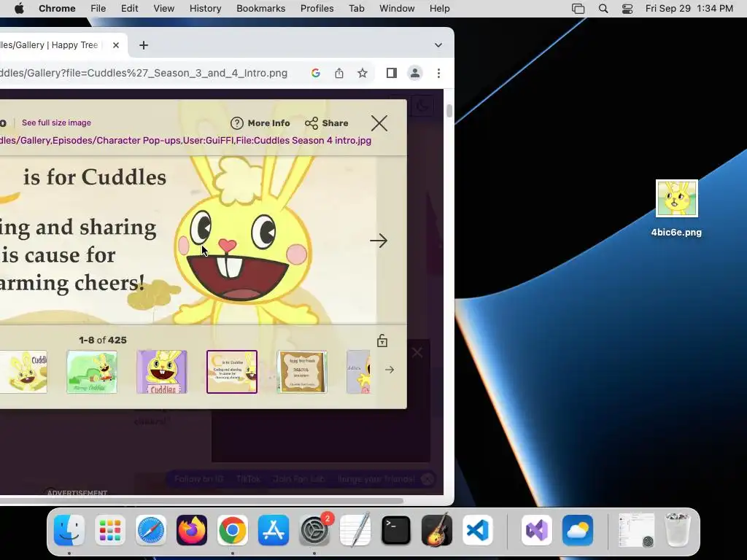Open the Tab menu
The image size is (747, 560).
[356, 9]
